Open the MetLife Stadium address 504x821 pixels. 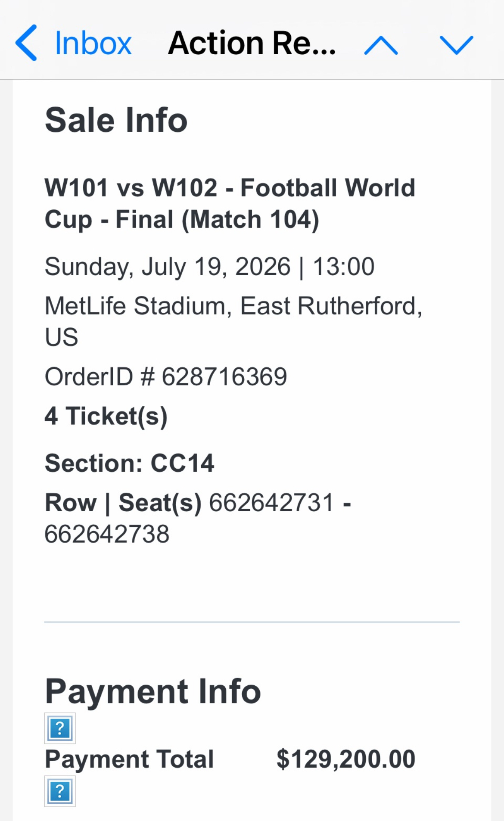(233, 321)
